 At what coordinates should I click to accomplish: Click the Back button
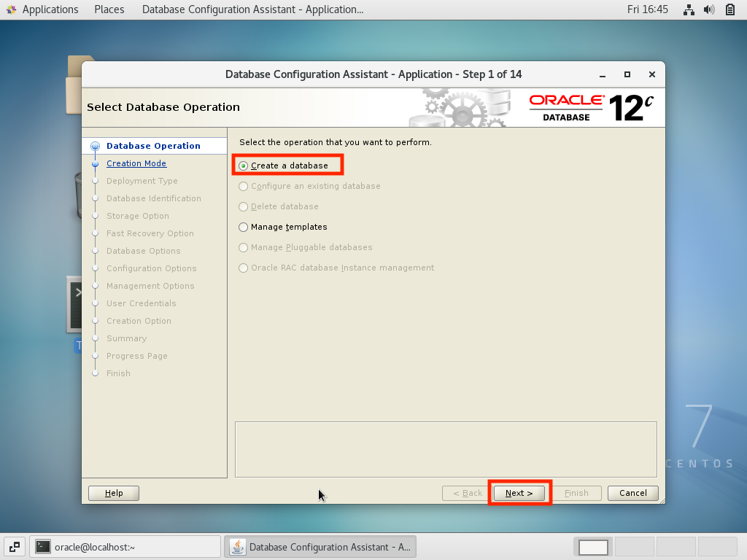[468, 494]
